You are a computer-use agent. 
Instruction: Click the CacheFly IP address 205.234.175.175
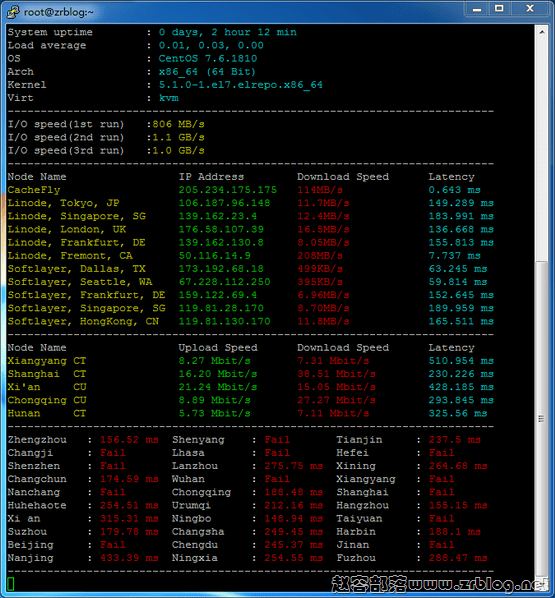(228, 190)
